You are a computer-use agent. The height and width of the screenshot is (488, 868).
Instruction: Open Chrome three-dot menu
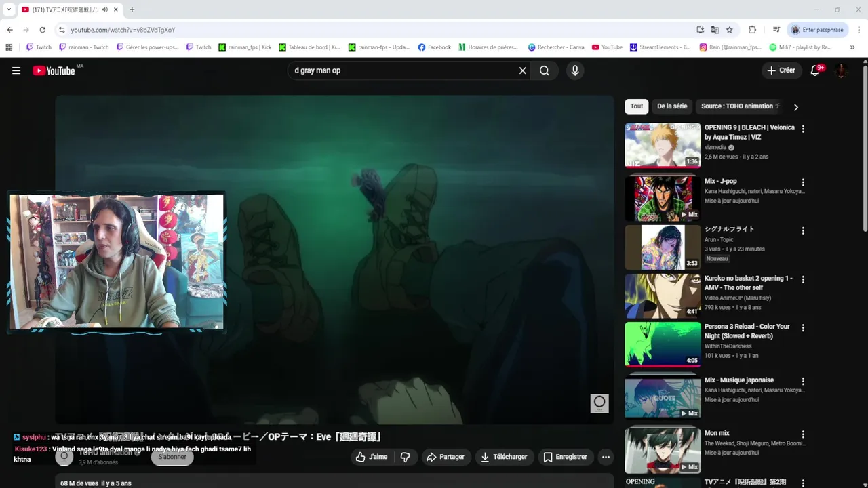pyautogui.click(x=859, y=30)
